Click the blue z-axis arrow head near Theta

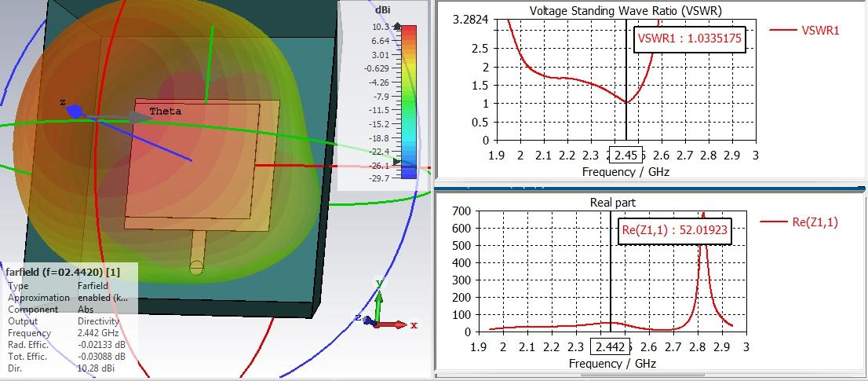[x=73, y=112]
